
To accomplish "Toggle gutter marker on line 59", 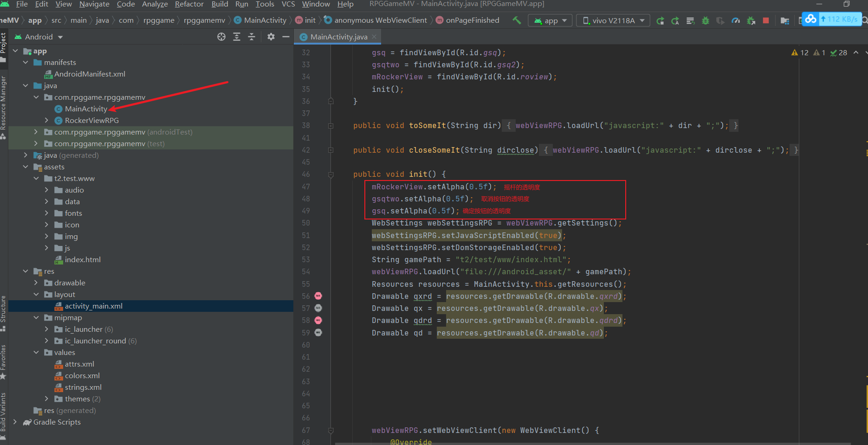I will click(318, 332).
